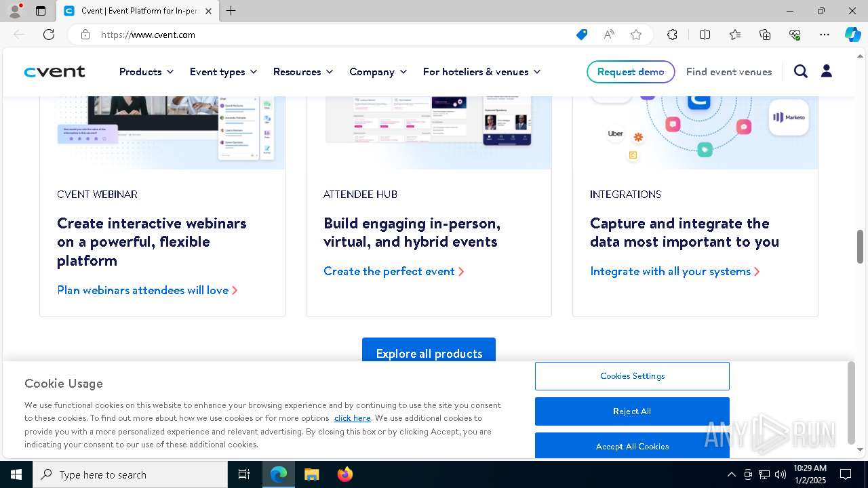Show hidden system tray icons
Viewport: 868px width, 488px height.
tap(731, 474)
